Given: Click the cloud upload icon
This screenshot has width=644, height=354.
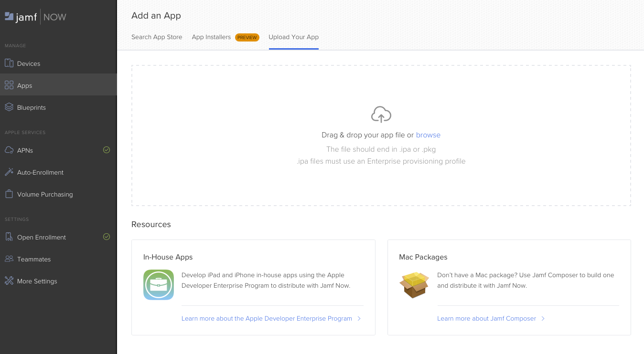Looking at the screenshot, I should click(x=381, y=115).
